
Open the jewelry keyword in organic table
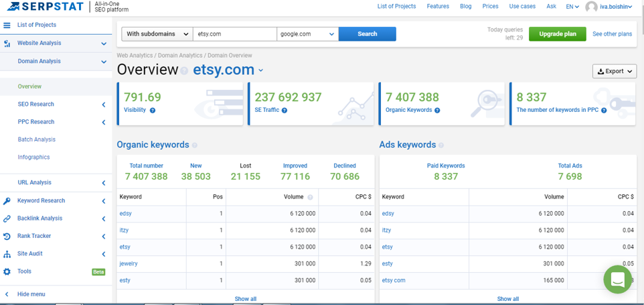point(129,264)
